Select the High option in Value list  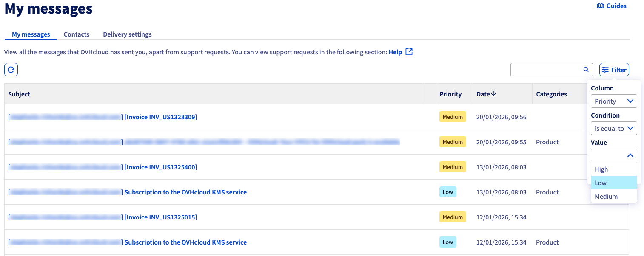coord(614,169)
